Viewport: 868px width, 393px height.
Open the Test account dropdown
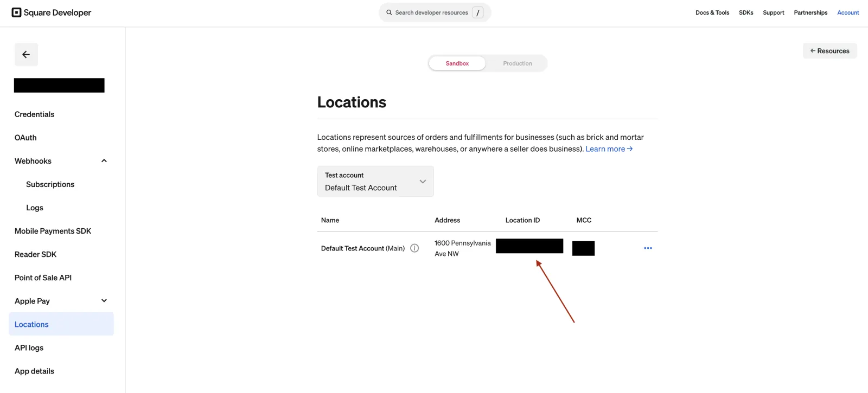(x=375, y=182)
